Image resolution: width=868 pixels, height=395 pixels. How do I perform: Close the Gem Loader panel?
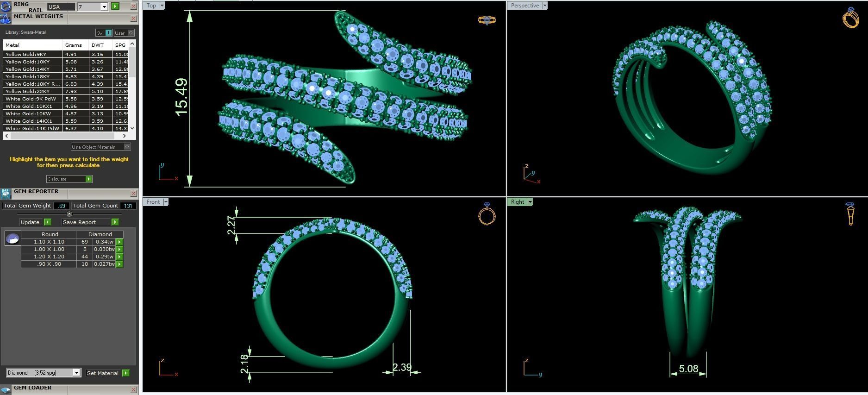(133, 390)
